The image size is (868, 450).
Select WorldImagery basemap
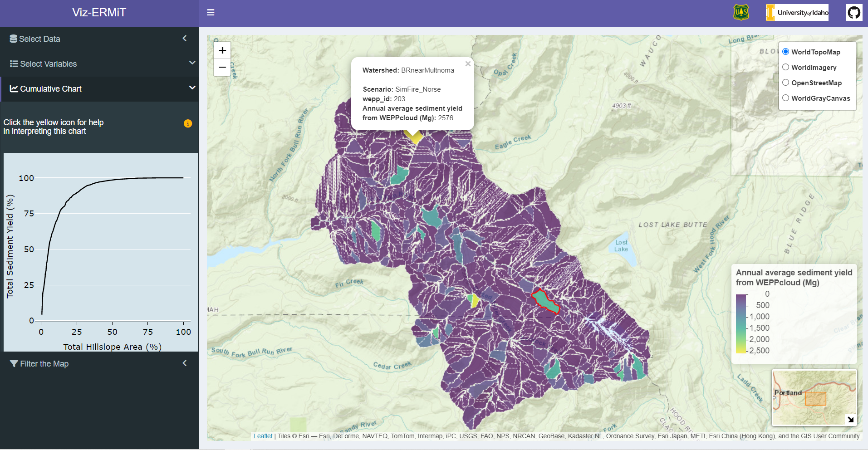point(785,67)
